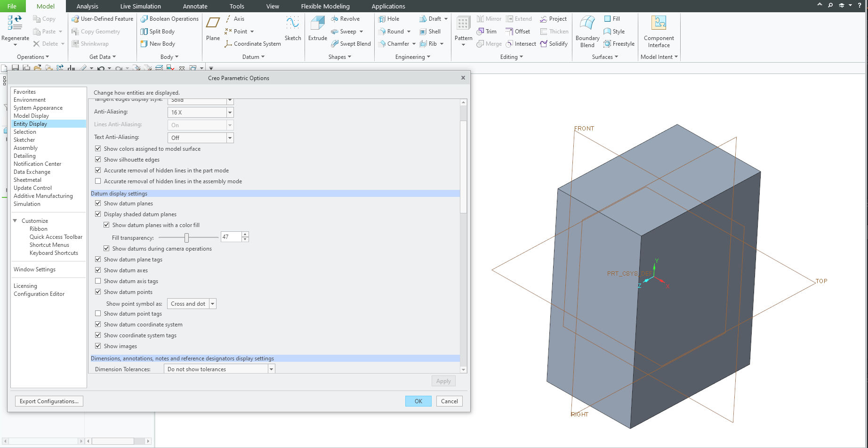Expand the Dimension Tolerances dropdown
Viewport: 868px width, 448px height.
tap(271, 369)
